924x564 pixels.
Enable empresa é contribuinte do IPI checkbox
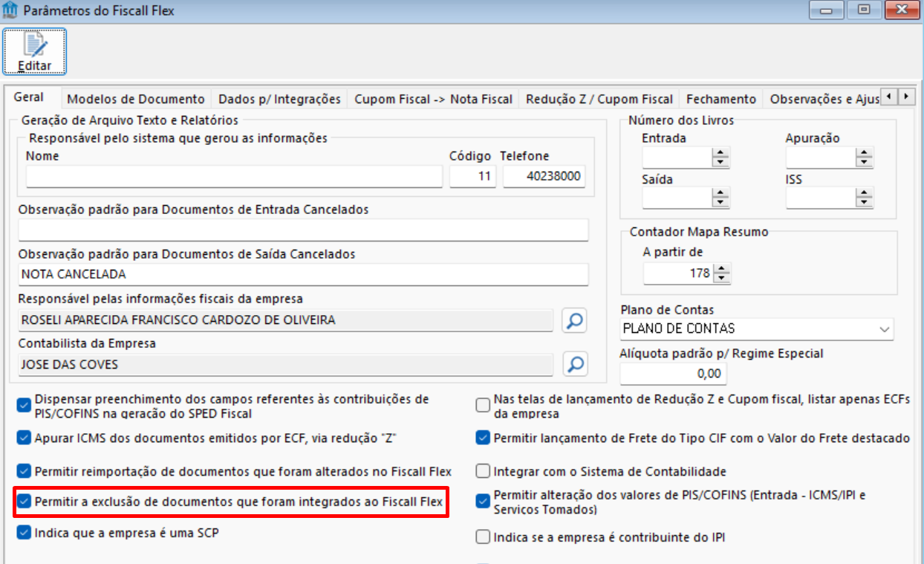483,536
